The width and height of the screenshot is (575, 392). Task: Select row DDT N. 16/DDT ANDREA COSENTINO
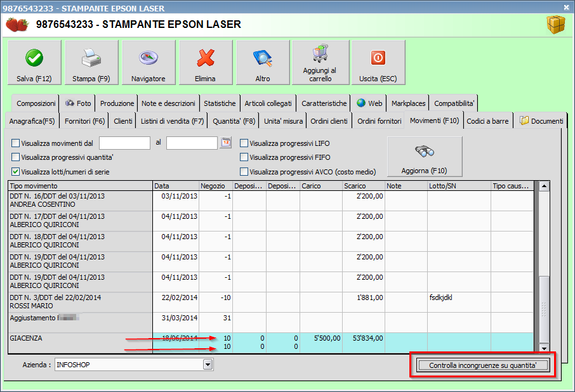(x=271, y=200)
